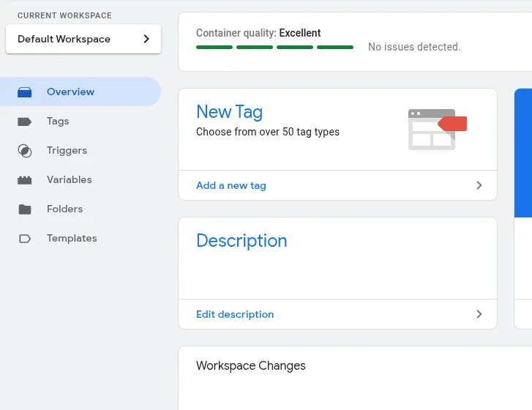
Task: Click the chevron on Add a new tag row
Action: [479, 185]
